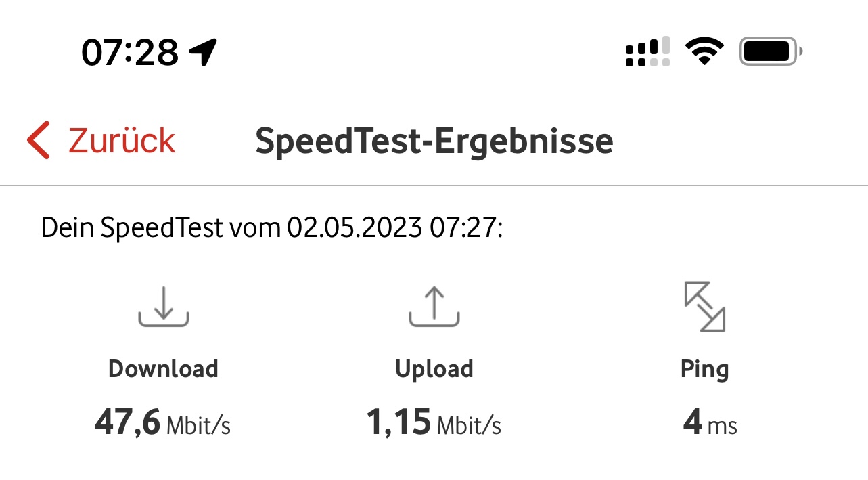Select the Upload label
868x480 pixels.
434,369
